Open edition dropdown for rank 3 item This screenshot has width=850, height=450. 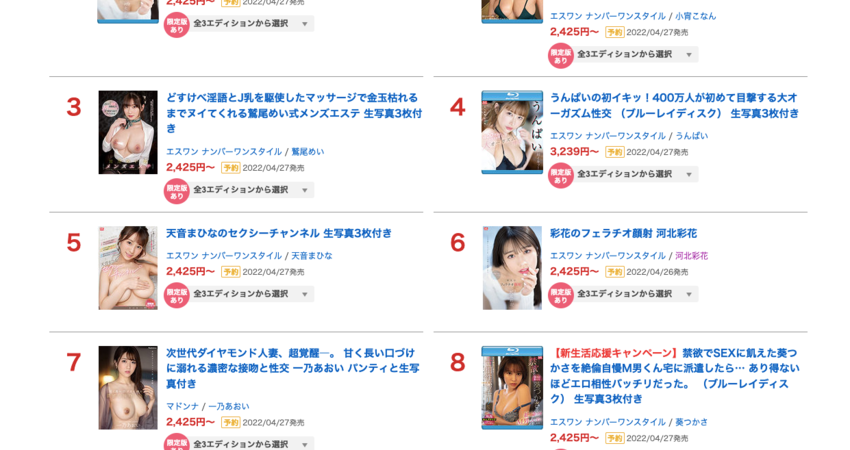point(252,190)
